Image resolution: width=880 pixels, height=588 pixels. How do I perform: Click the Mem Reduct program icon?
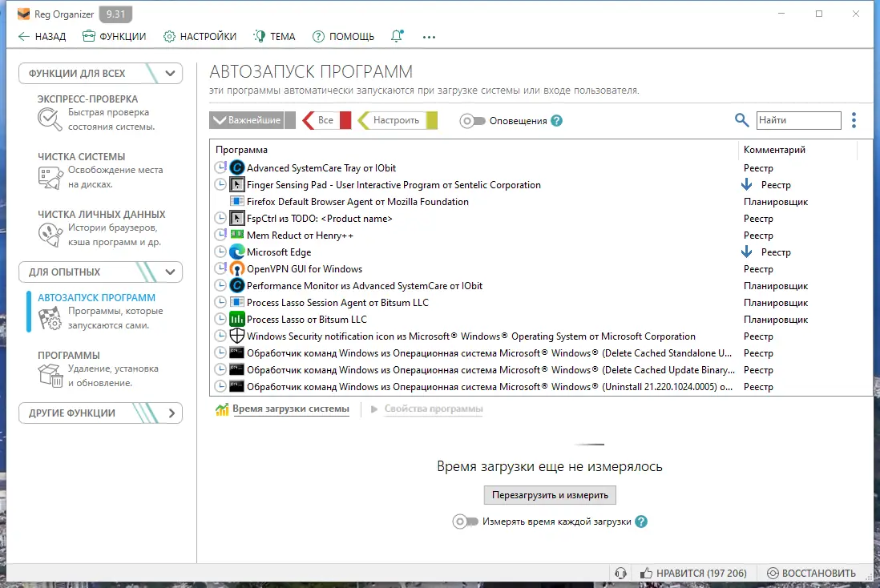tap(237, 235)
